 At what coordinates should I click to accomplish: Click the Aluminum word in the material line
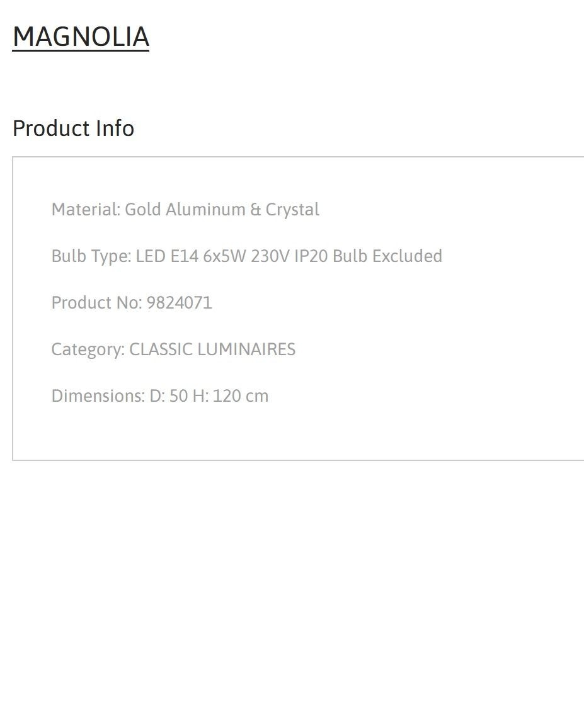point(205,209)
